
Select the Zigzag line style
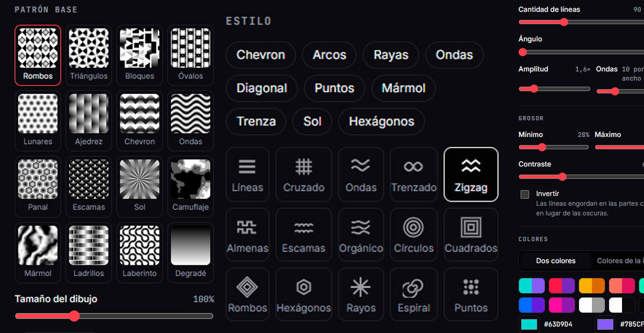(471, 175)
